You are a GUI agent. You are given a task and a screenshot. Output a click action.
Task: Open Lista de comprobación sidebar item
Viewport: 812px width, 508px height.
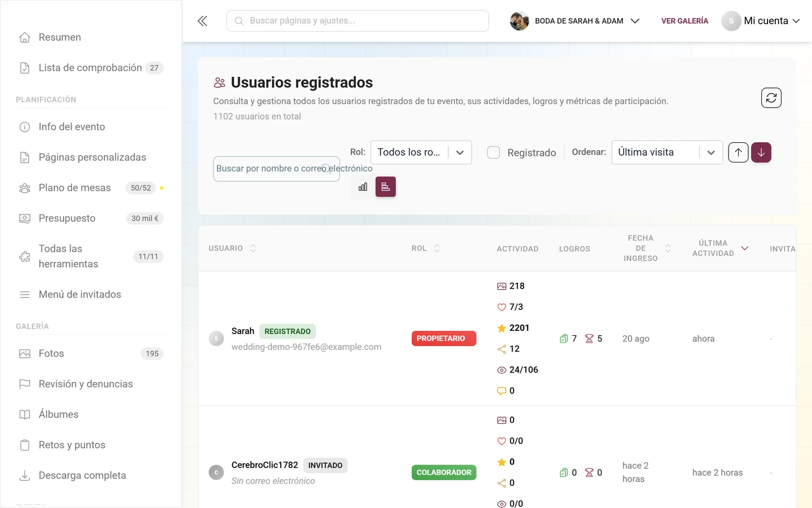pos(91,68)
